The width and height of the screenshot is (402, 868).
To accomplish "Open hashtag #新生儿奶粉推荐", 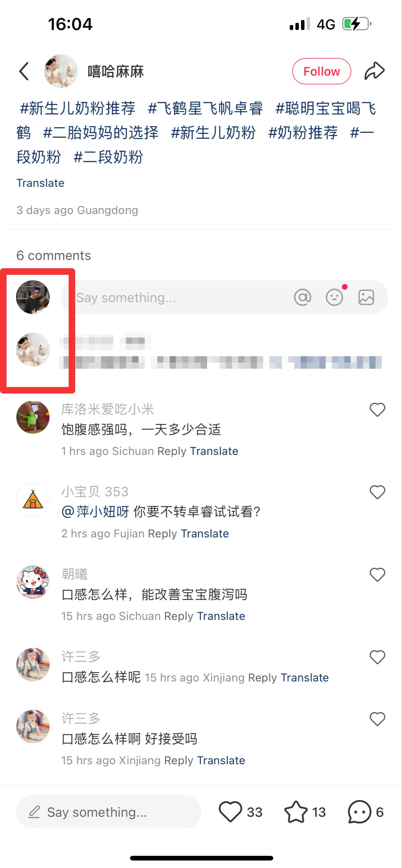I will click(x=77, y=108).
